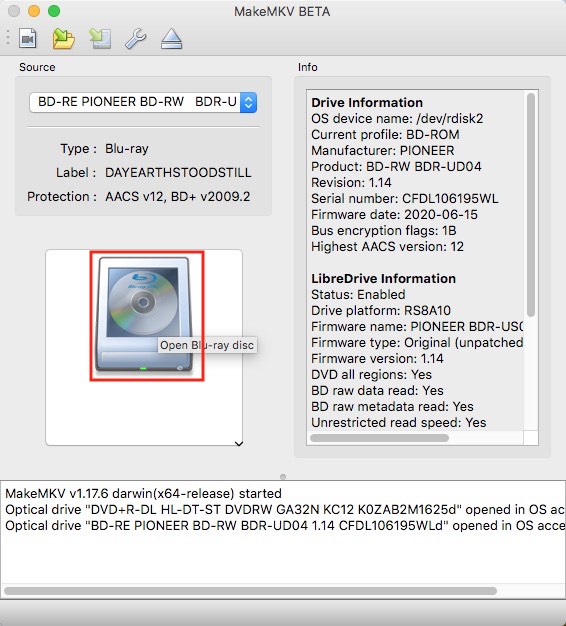The width and height of the screenshot is (566, 626).
Task: Click Unrestricted read speed: Yes line
Action: 399,422
